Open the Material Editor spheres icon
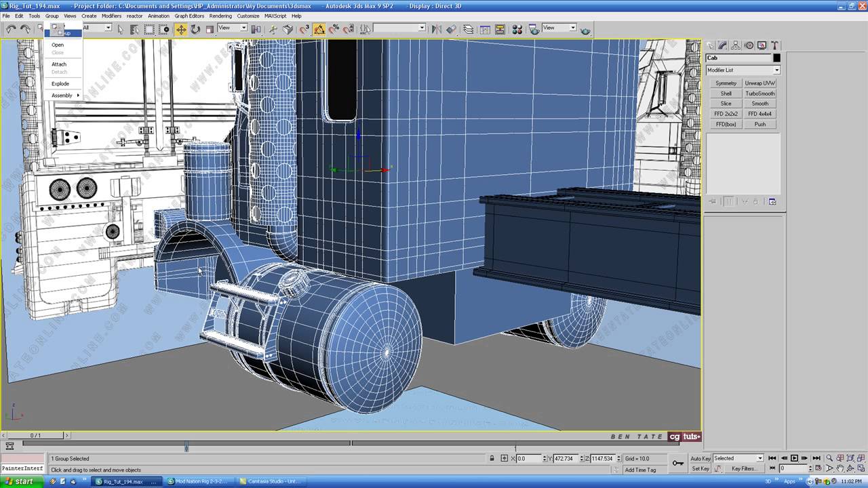The image size is (868, 488). point(517,29)
